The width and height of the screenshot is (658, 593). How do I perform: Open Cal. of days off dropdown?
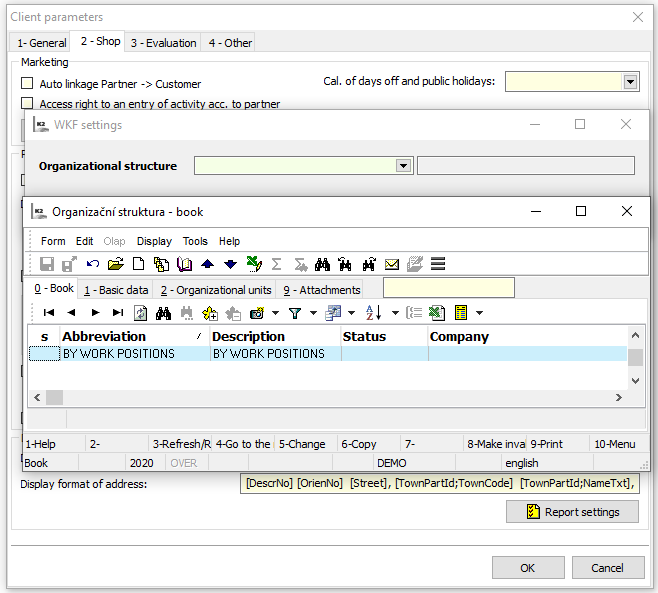(630, 82)
